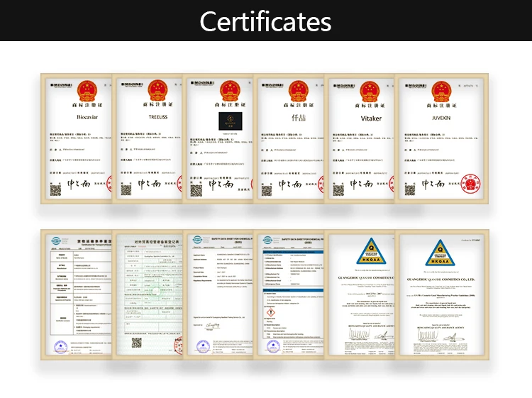Open the Vitaker trademark certificate
Viewport: 532px width, 398px height.
point(360,139)
